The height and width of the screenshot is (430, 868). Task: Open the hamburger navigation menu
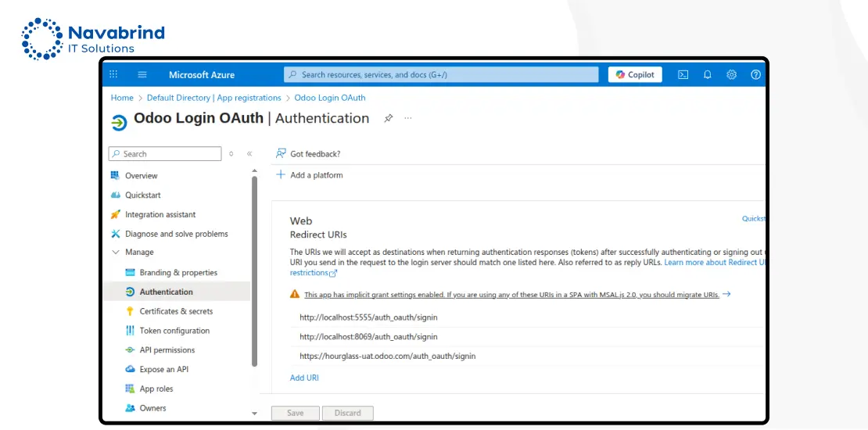pos(142,75)
